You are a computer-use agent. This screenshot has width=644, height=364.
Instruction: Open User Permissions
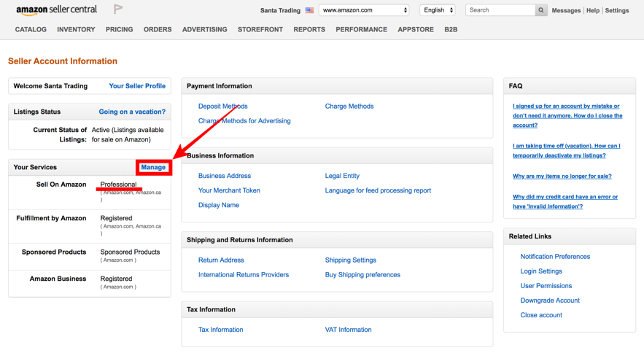[546, 286]
